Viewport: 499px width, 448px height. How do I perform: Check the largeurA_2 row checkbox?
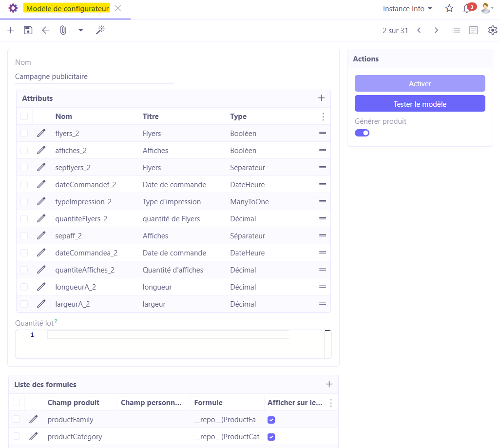point(24,304)
